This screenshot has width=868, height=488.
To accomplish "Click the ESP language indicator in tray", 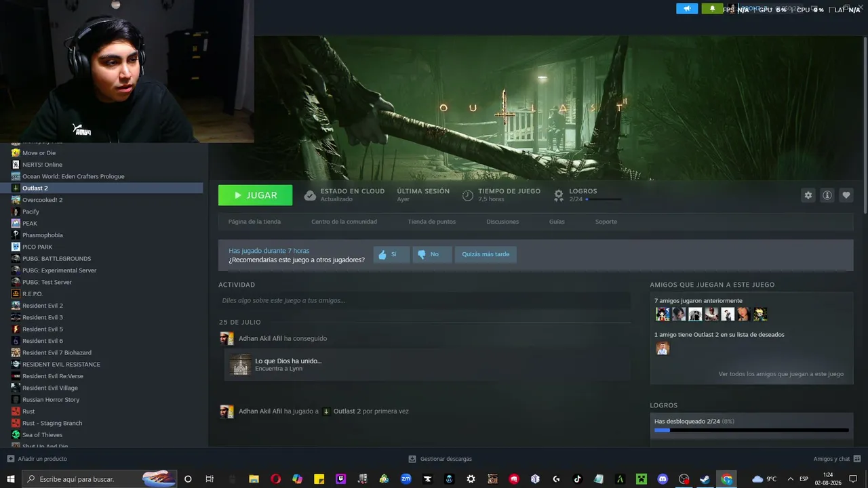I will [804, 479].
